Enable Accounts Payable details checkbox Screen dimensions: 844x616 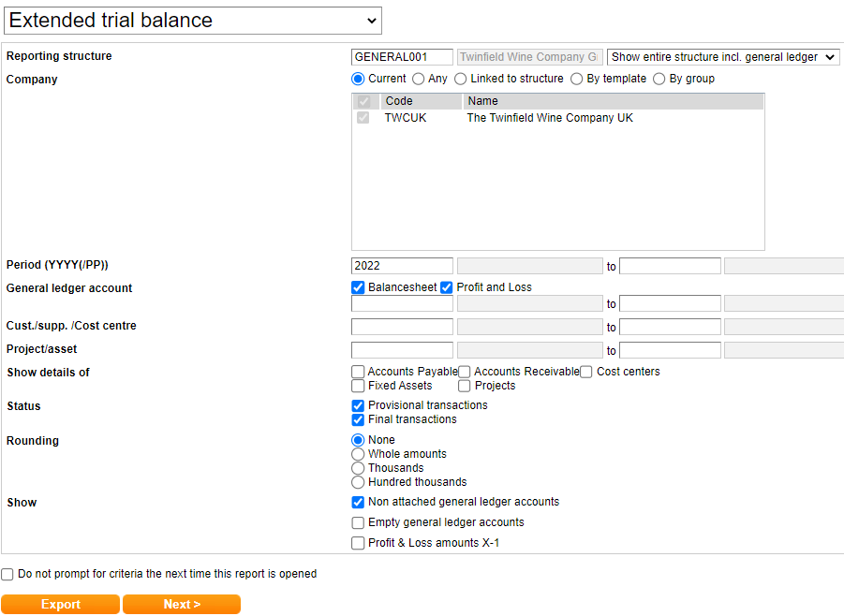[x=358, y=372]
